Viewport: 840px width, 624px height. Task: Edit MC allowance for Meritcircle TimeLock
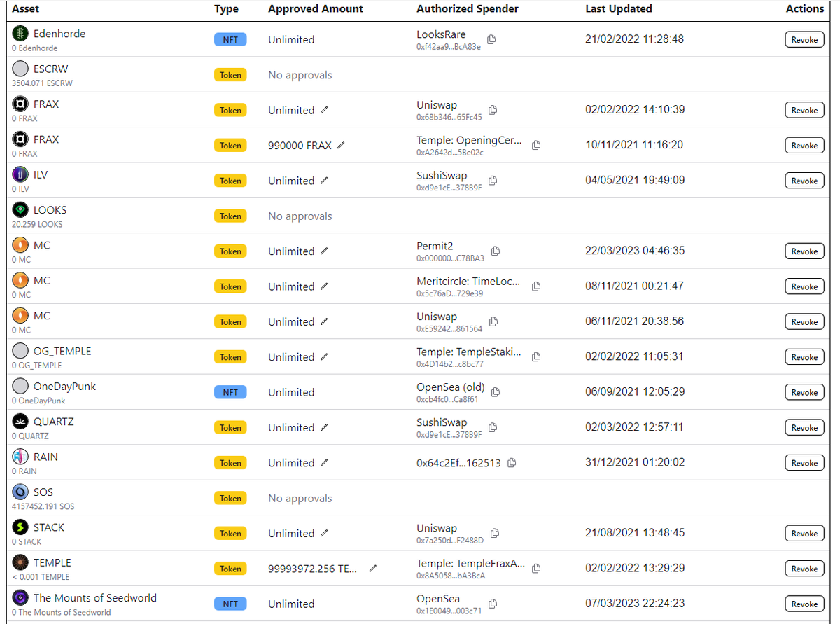pos(323,286)
